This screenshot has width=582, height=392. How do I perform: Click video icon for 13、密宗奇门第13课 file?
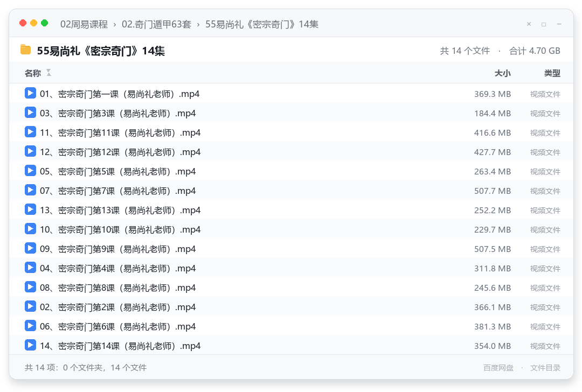pyautogui.click(x=30, y=209)
